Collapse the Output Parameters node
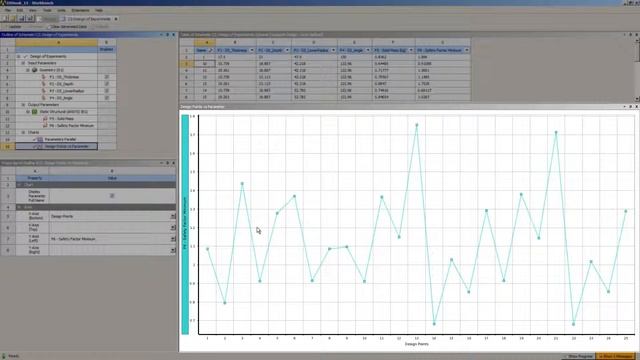The image size is (640, 360). pyautogui.click(x=23, y=105)
